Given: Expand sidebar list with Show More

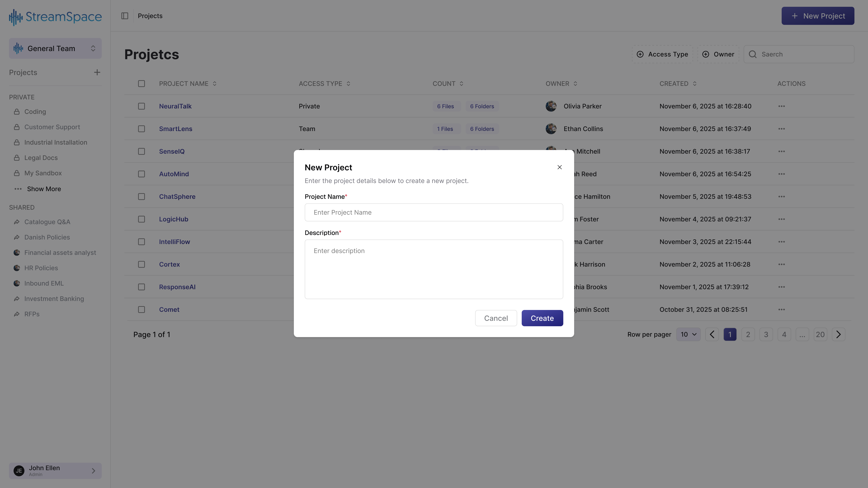Looking at the screenshot, I should point(37,189).
